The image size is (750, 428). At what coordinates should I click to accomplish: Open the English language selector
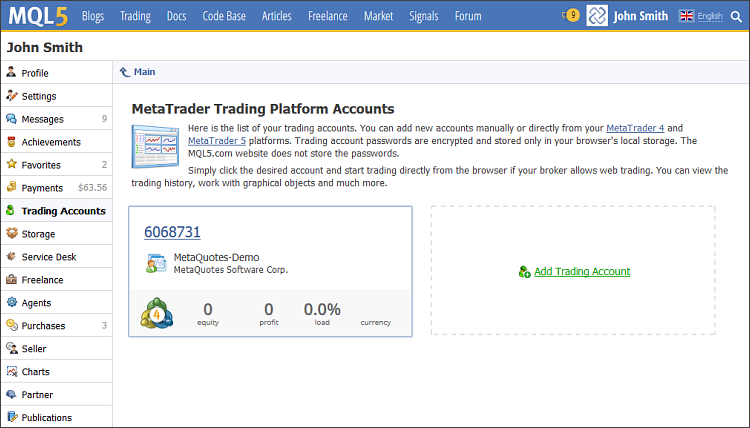[710, 16]
